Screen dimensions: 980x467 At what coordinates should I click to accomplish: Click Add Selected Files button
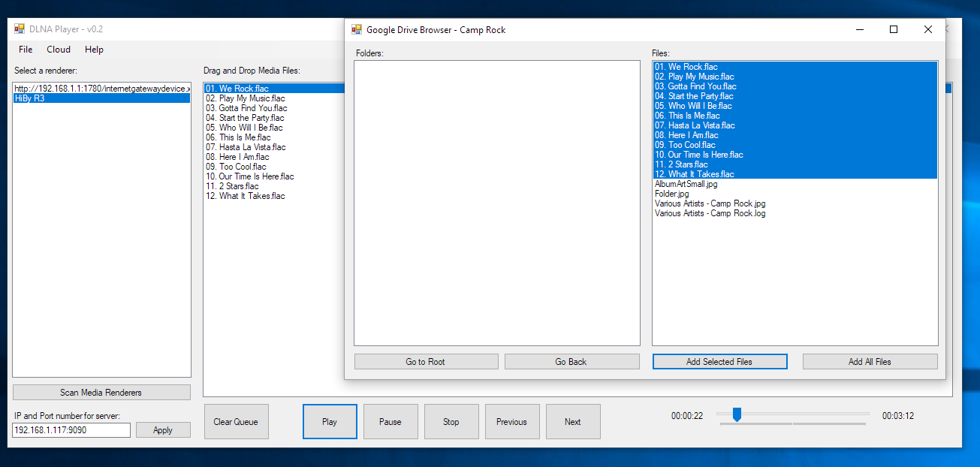point(719,362)
